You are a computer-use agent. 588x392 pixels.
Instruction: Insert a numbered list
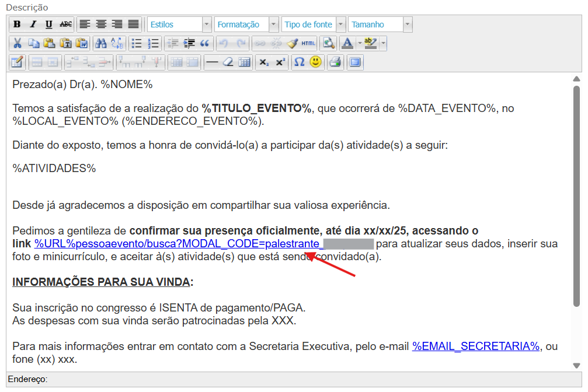[153, 43]
